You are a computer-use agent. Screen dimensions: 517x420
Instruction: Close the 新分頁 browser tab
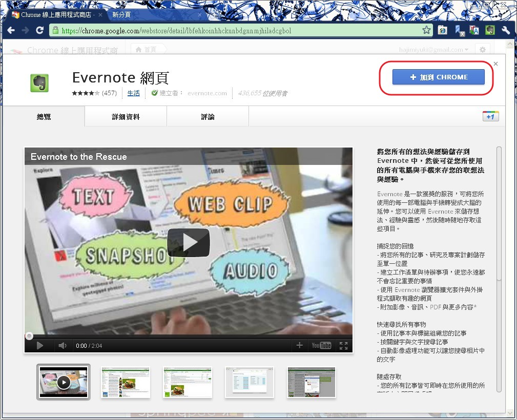(x=200, y=15)
